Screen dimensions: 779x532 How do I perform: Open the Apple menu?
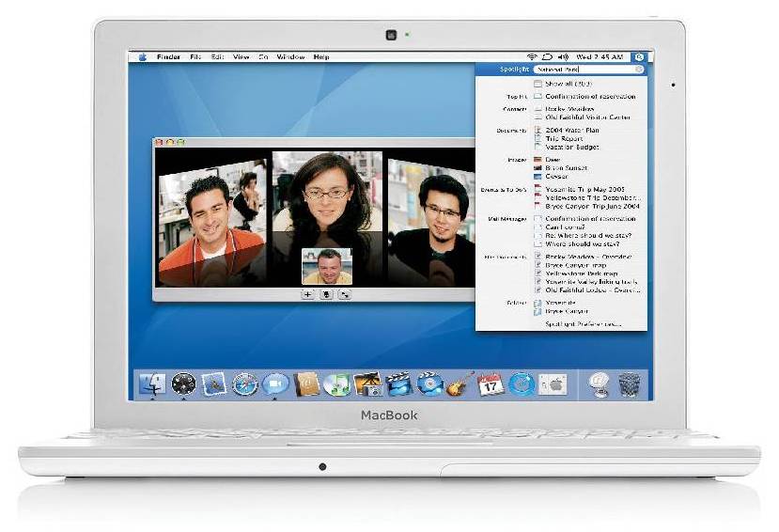tap(143, 57)
